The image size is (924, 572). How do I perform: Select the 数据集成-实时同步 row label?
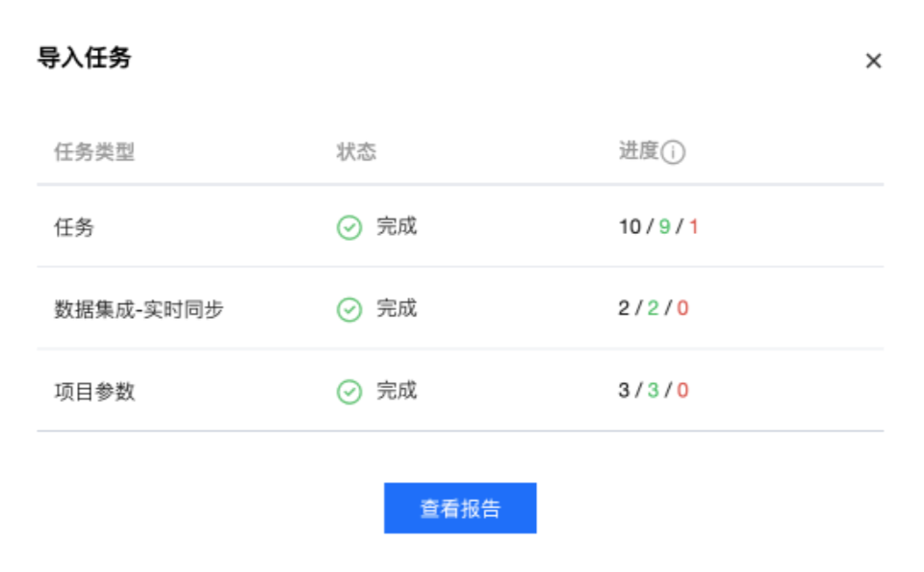pos(139,309)
